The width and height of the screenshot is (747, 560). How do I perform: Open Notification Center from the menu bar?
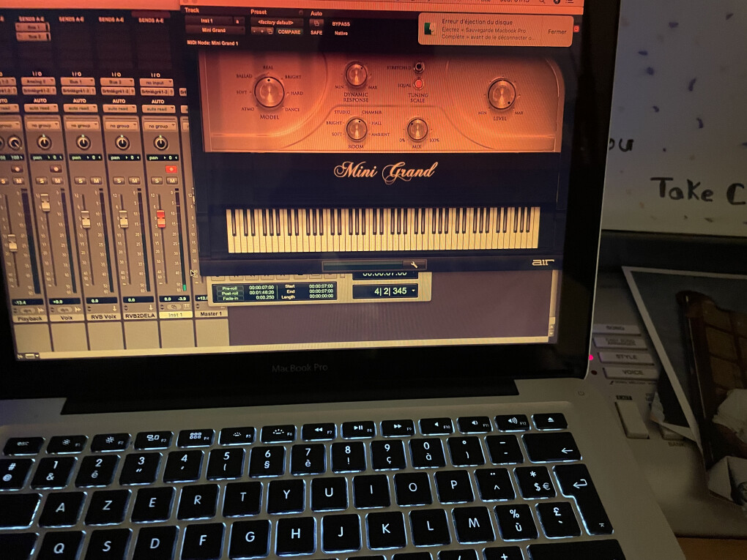571,2
